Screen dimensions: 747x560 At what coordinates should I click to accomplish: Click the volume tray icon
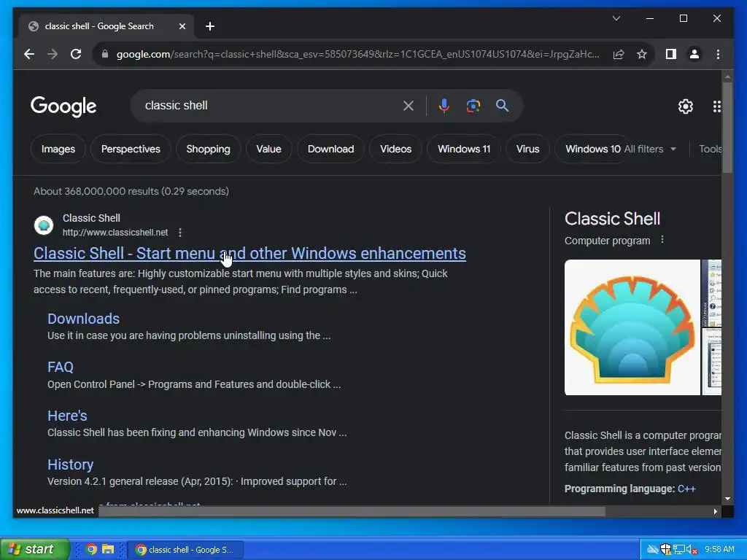(x=692, y=550)
